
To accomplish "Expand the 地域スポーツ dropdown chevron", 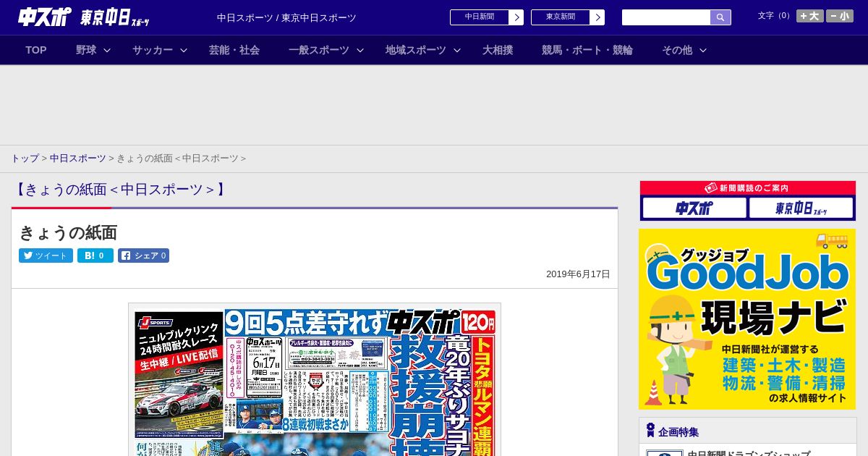I will click(x=457, y=50).
